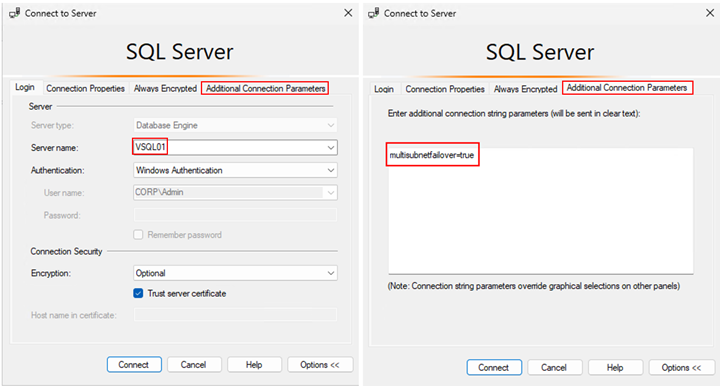Click the server icon in left dialog title bar
Image resolution: width=720 pixels, height=386 pixels.
click(15, 13)
